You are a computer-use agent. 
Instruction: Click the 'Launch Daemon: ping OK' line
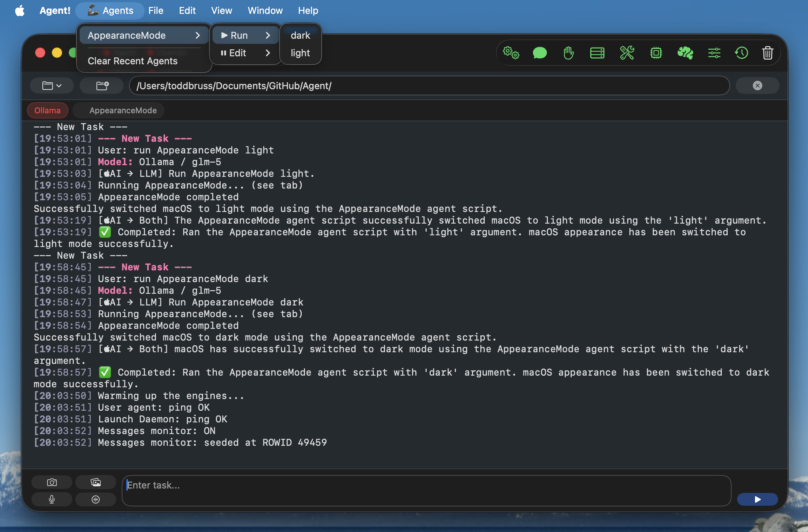click(130, 419)
